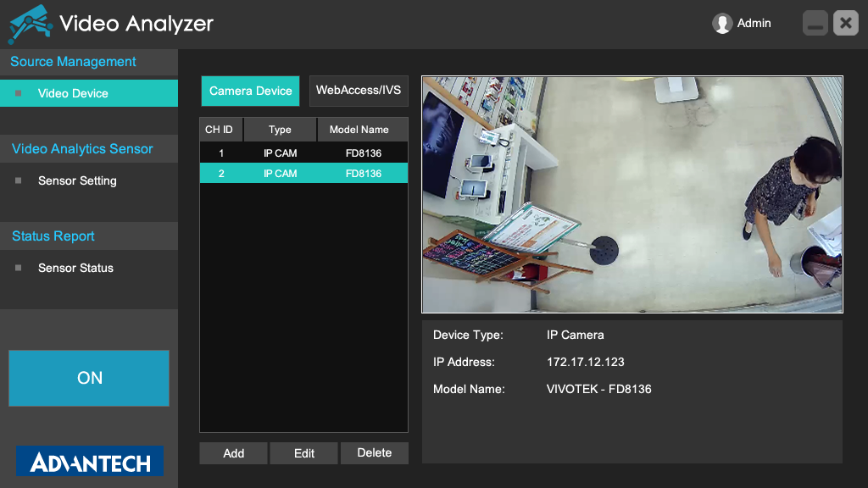Click the bullet icon beside Sensor Setting
This screenshot has height=488, width=868.
coord(19,180)
